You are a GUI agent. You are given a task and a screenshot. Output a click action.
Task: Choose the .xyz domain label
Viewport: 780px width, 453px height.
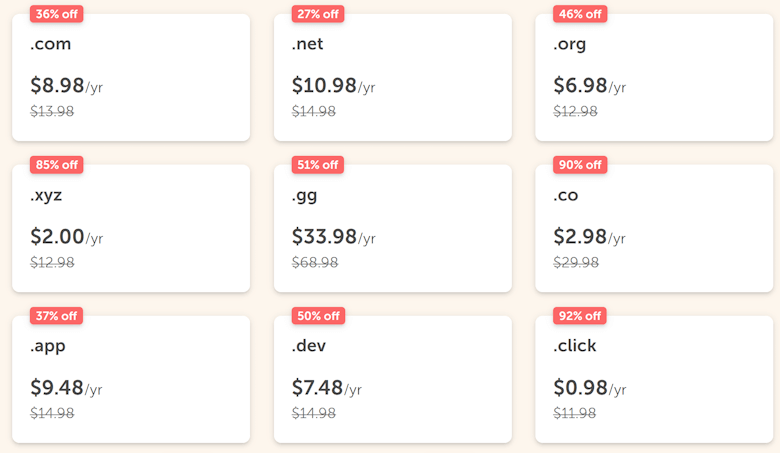(46, 195)
